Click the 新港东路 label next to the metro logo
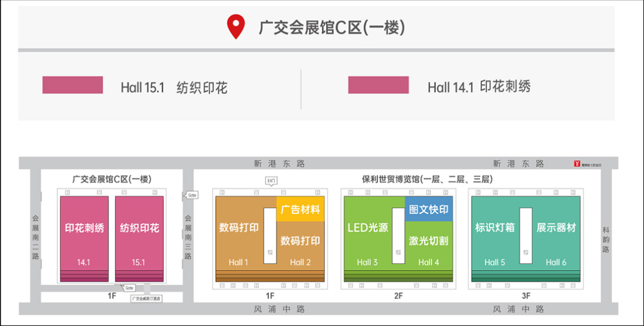Screen dimensions: 644x326 point(518,164)
